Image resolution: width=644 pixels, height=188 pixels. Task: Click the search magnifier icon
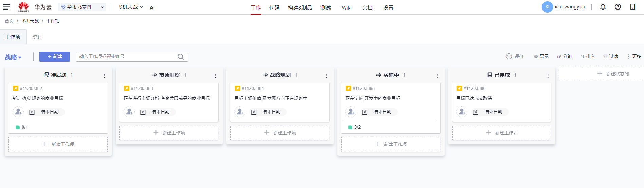pyautogui.click(x=181, y=57)
